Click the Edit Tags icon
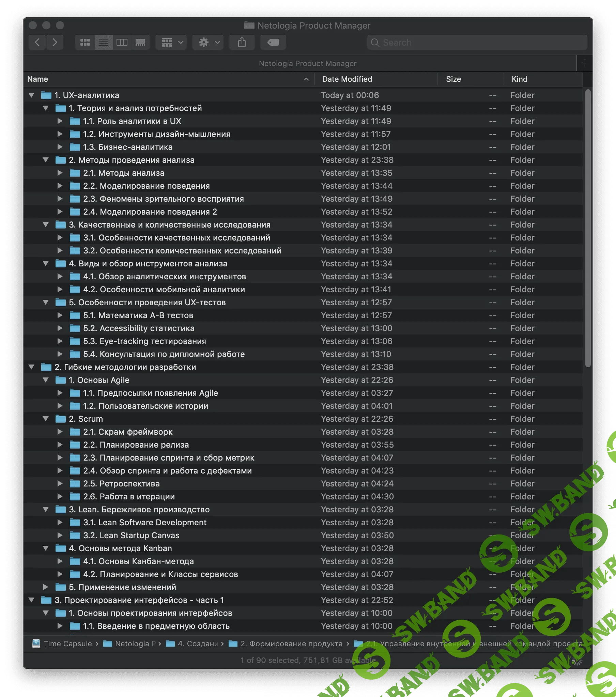The image size is (616, 697). 273,42
